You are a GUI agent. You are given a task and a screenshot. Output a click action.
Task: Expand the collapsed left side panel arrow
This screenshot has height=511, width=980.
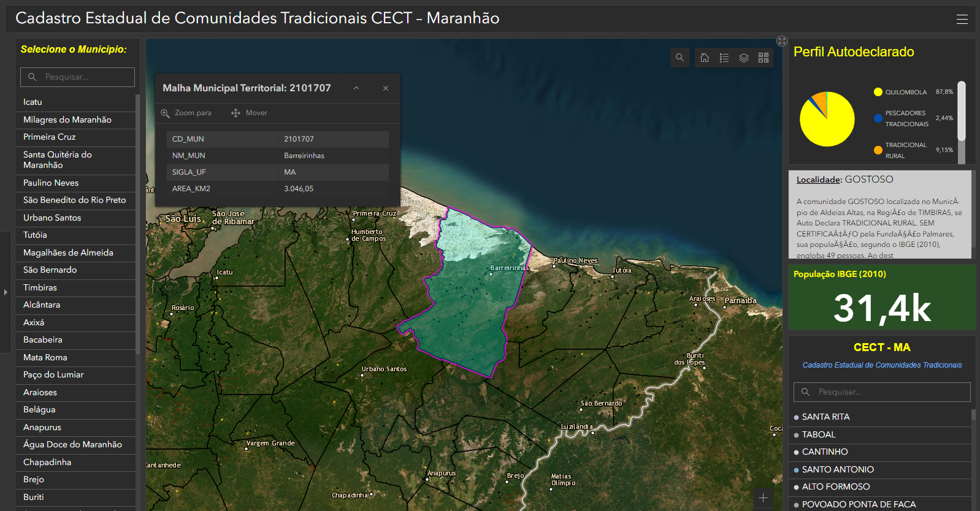point(6,292)
